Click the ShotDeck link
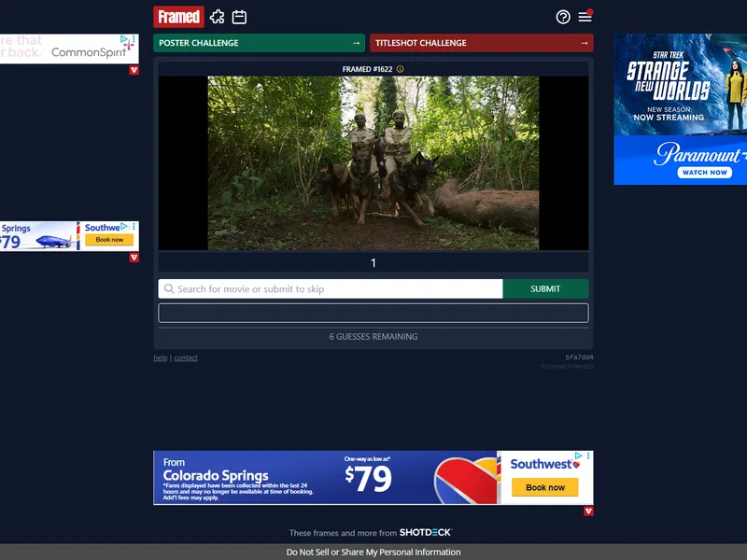The height and width of the screenshot is (560, 747). click(x=426, y=532)
